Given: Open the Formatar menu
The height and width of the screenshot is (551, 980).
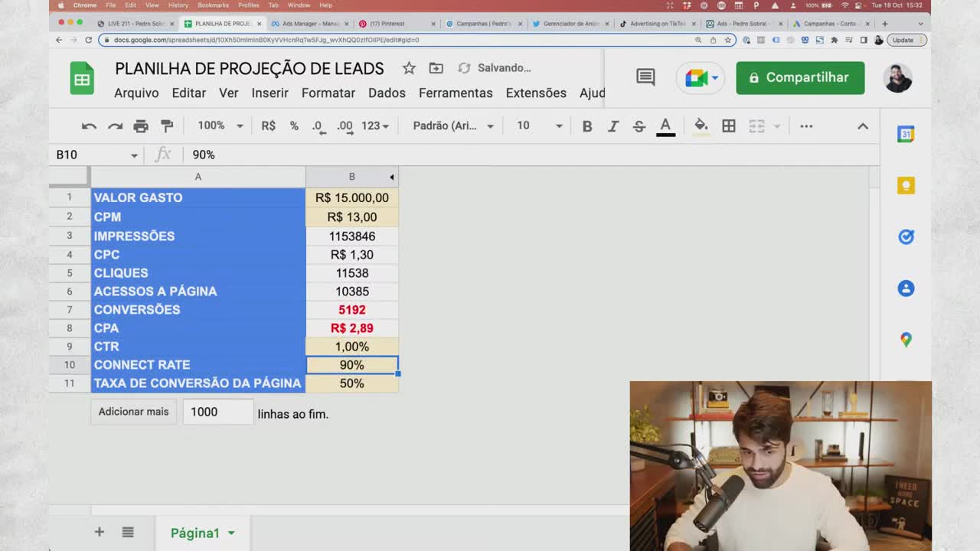Looking at the screenshot, I should tap(328, 93).
